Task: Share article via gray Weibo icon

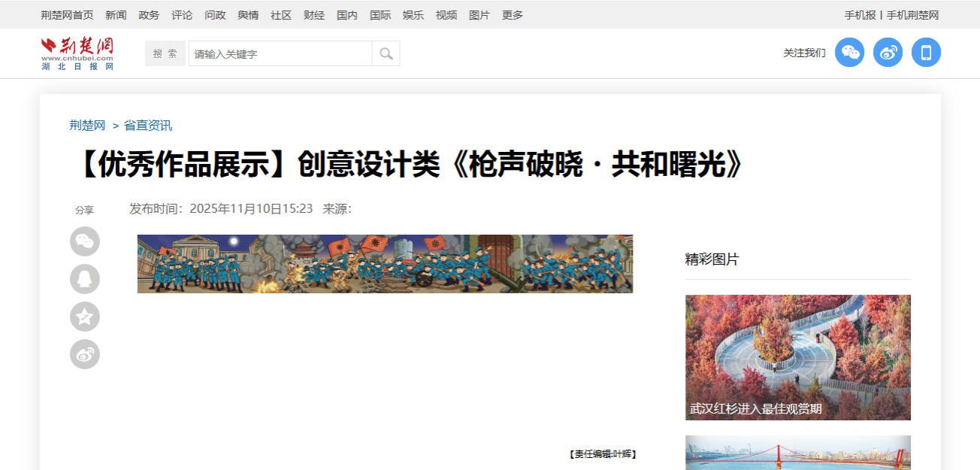Action: pyautogui.click(x=85, y=354)
